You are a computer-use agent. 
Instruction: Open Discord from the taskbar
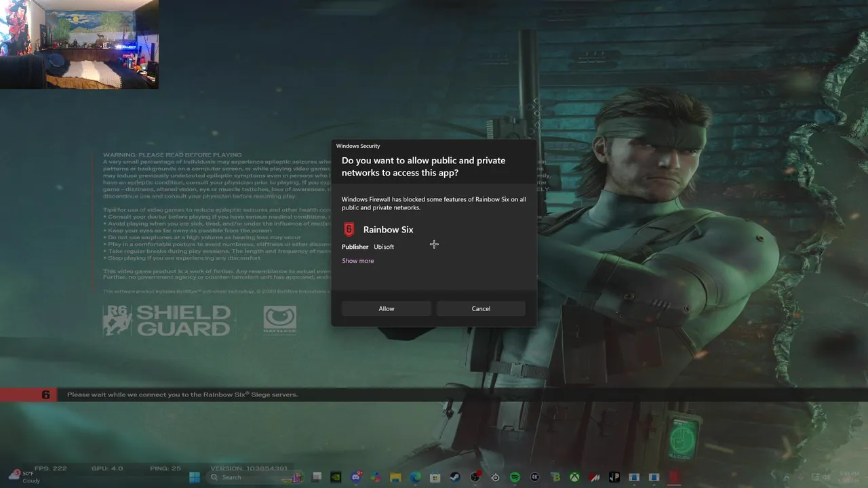(x=356, y=477)
